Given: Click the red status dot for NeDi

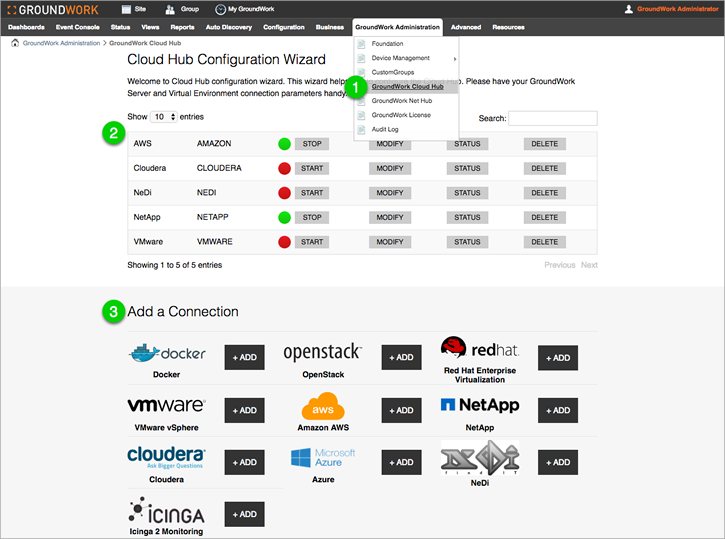Looking at the screenshot, I should pyautogui.click(x=284, y=193).
